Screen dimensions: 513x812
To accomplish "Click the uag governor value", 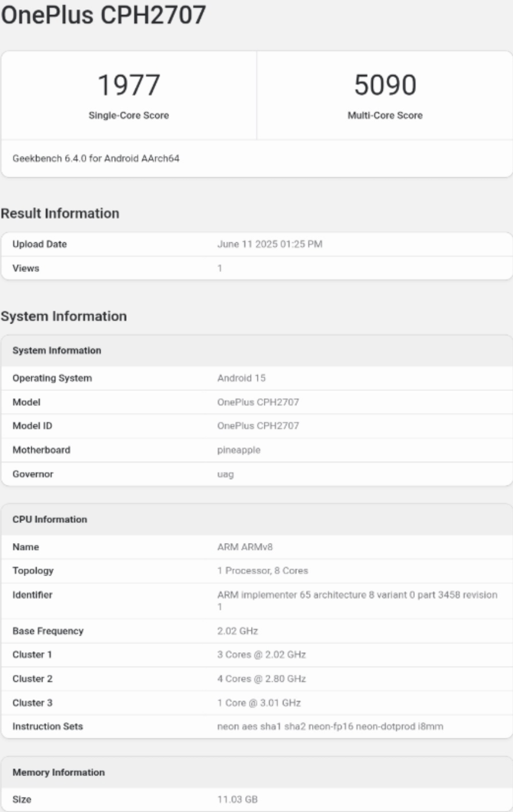I will coord(225,474).
